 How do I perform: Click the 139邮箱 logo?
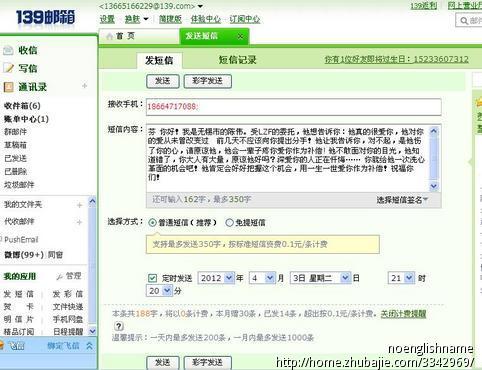click(x=45, y=17)
